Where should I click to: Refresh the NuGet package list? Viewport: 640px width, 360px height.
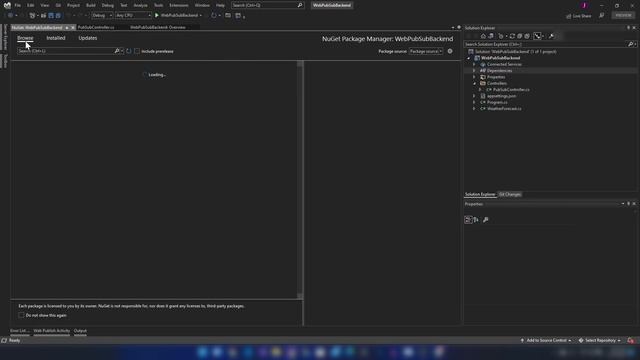(129, 51)
